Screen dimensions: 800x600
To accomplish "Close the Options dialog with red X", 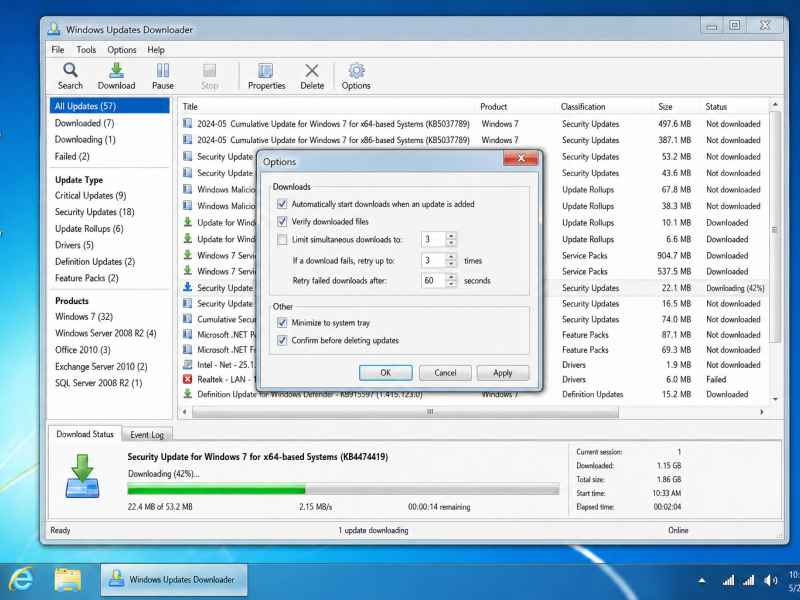I will pos(520,158).
